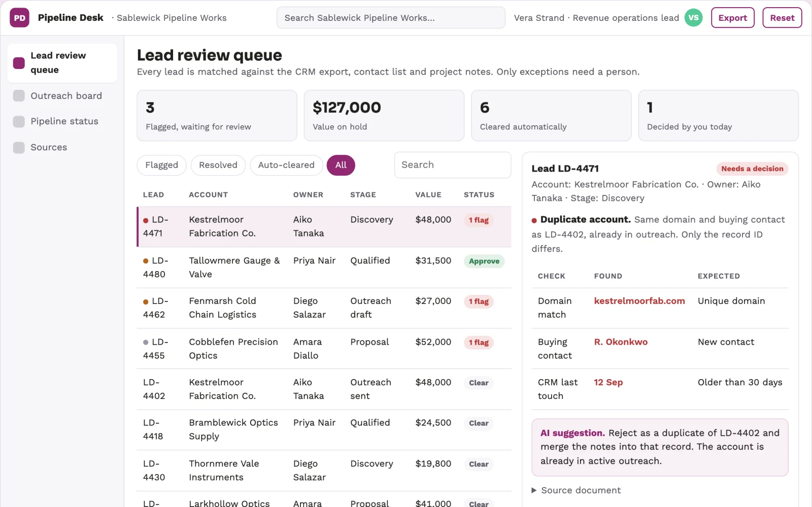Image resolution: width=812 pixels, height=507 pixels.
Task: Expand the Source document section
Action: pos(576,490)
